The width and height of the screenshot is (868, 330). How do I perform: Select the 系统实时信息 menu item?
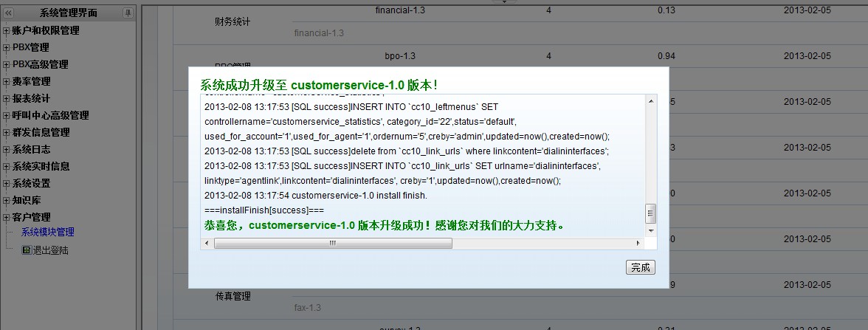[x=41, y=167]
